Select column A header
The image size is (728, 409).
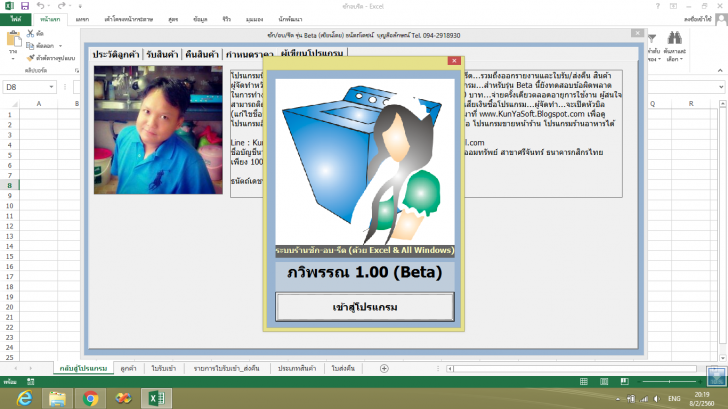point(39,104)
